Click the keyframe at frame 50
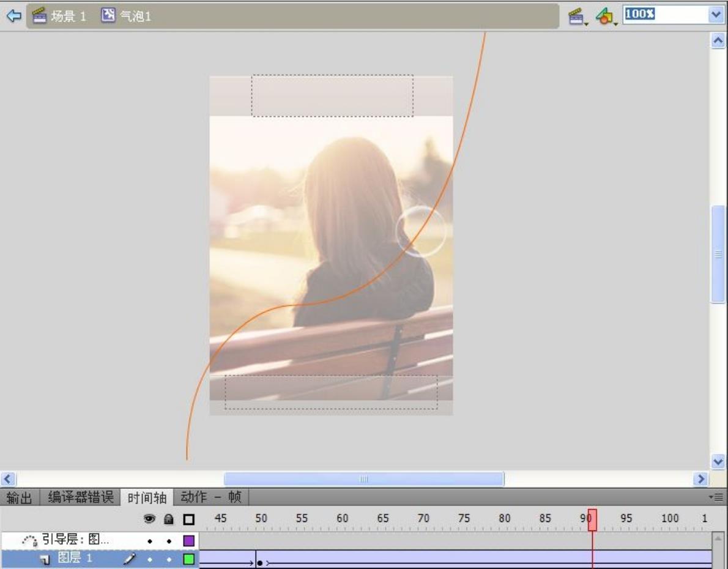This screenshot has width=728, height=569. (259, 562)
